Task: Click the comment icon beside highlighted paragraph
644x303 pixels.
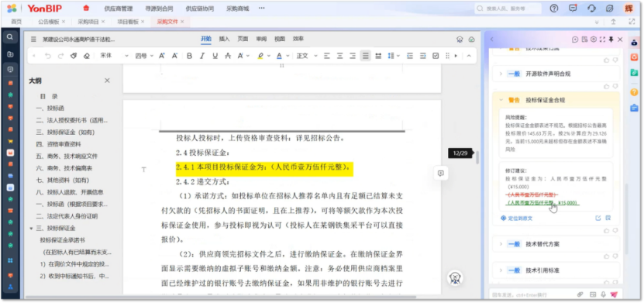Action: coord(441,174)
